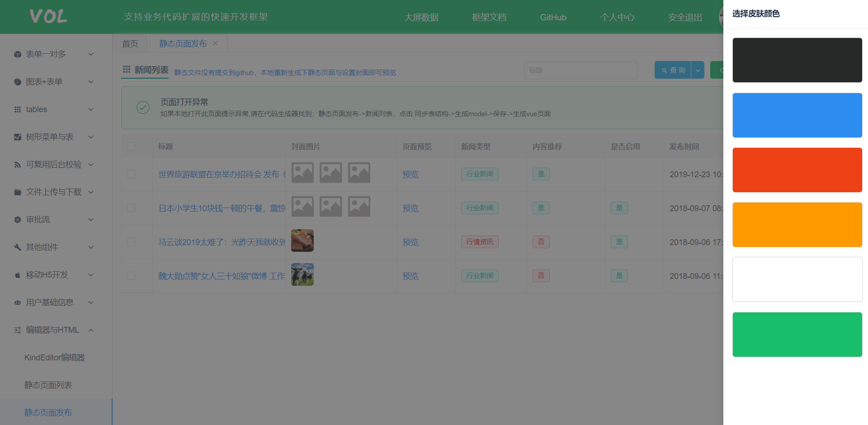868x425 pixels.
Task: Tick the select-all checkbox in table header
Action: click(131, 146)
